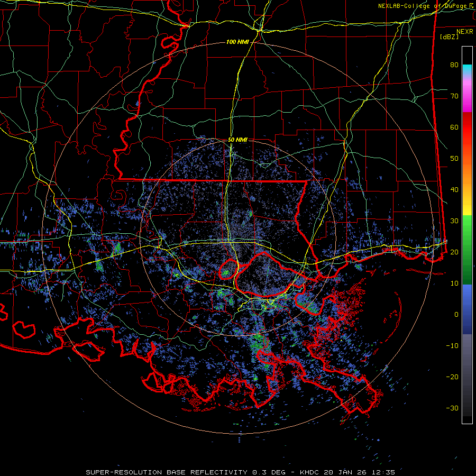Click the 0 dBZ scale label

pyautogui.click(x=456, y=315)
